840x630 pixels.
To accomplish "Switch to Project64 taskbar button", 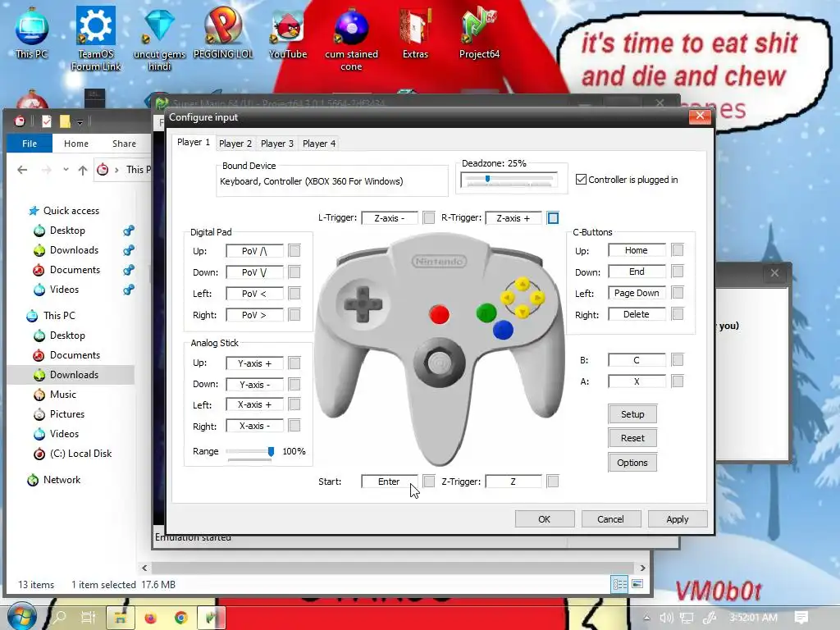I will point(212,618).
